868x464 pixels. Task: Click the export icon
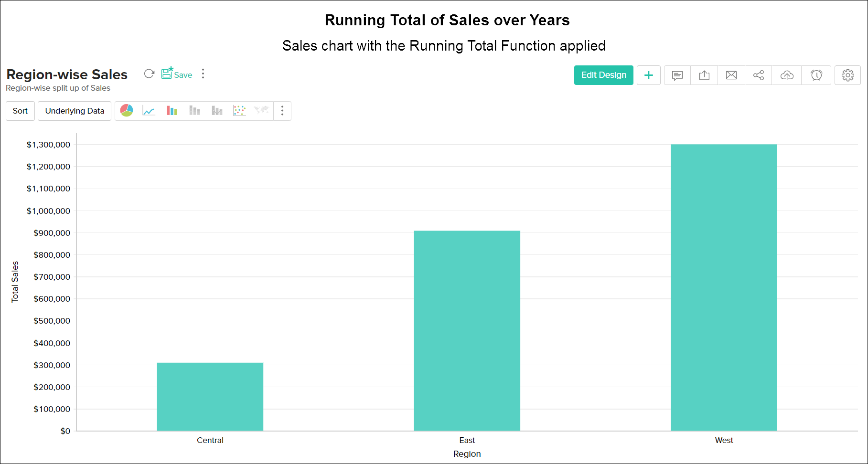[x=704, y=75]
